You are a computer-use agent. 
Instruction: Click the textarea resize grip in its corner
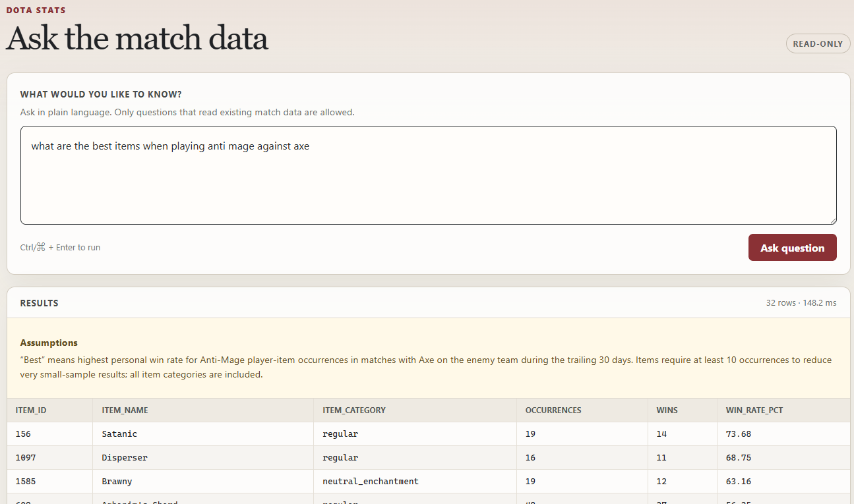click(832, 220)
